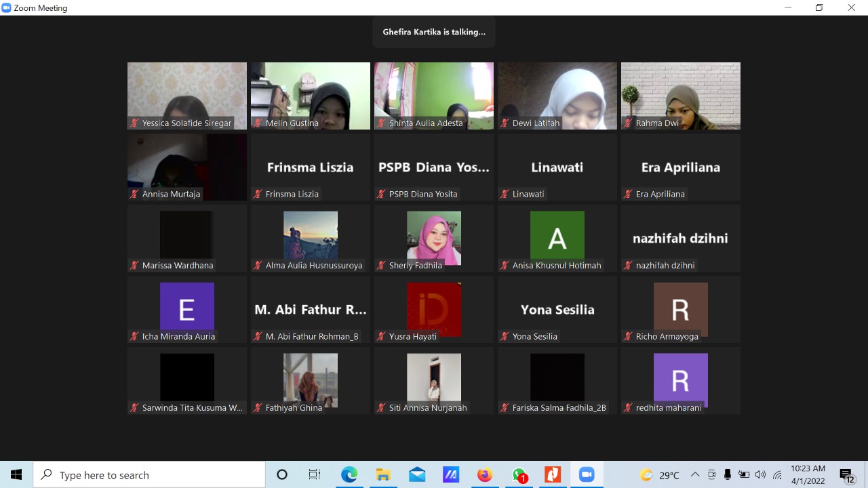The image size is (868, 488).
Task: Click the system tray volume icon
Action: [760, 475]
